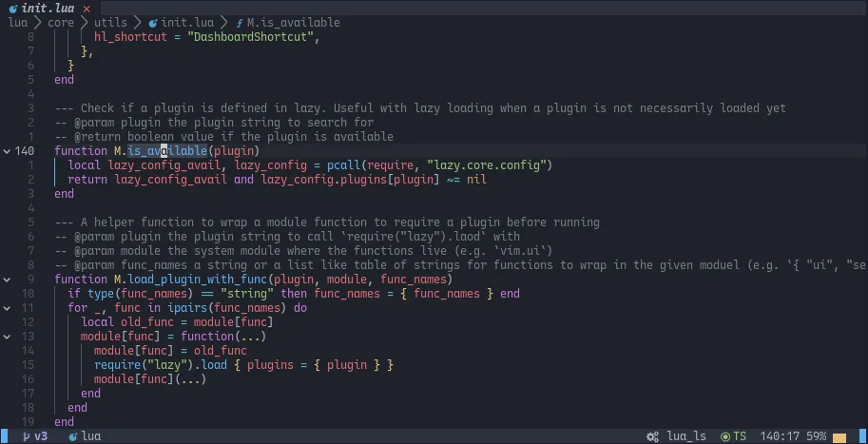This screenshot has width=868, height=444.
Task: Click the lua_ls language server label
Action: click(x=686, y=436)
